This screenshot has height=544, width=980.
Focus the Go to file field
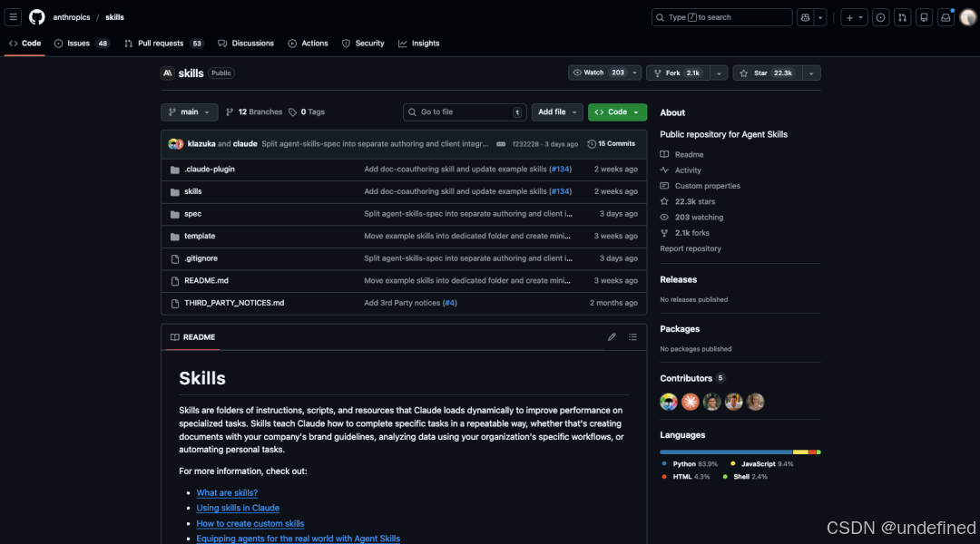(x=465, y=112)
